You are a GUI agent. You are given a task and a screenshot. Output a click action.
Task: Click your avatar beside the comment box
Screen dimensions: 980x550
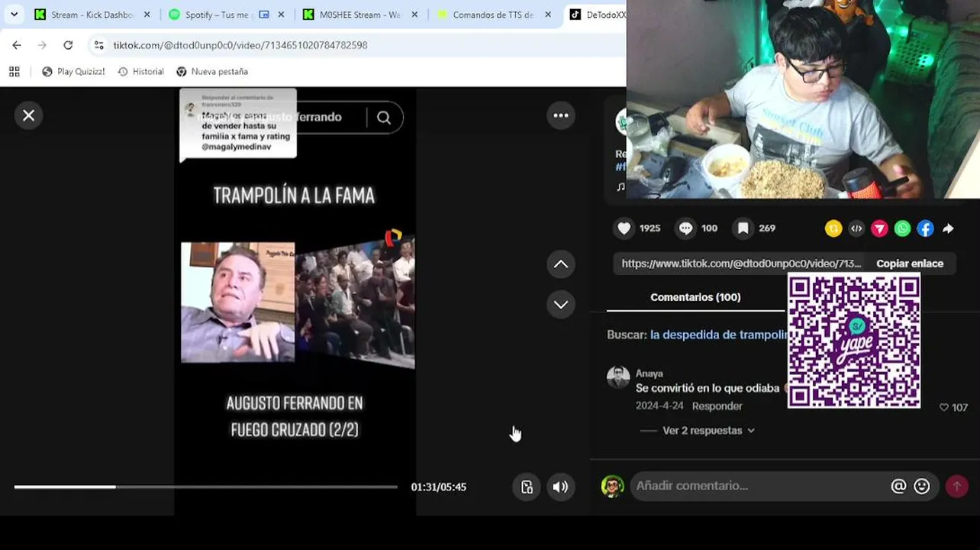[612, 486]
